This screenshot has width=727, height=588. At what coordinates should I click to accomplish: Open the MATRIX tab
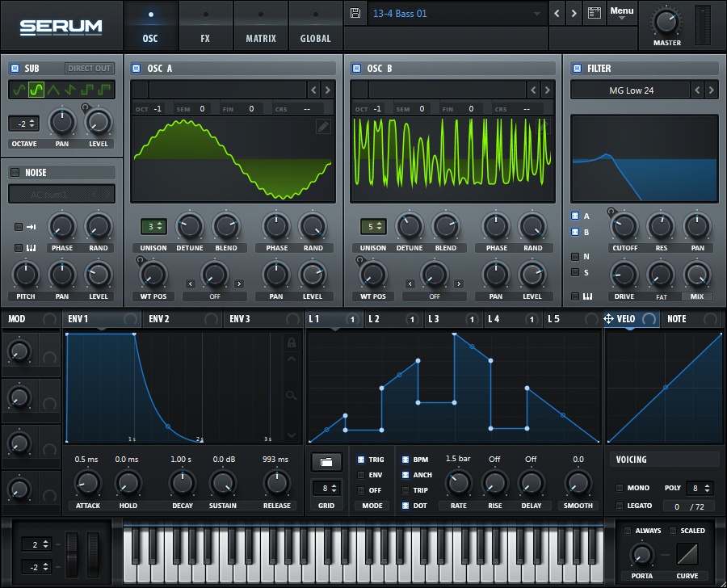(x=260, y=38)
